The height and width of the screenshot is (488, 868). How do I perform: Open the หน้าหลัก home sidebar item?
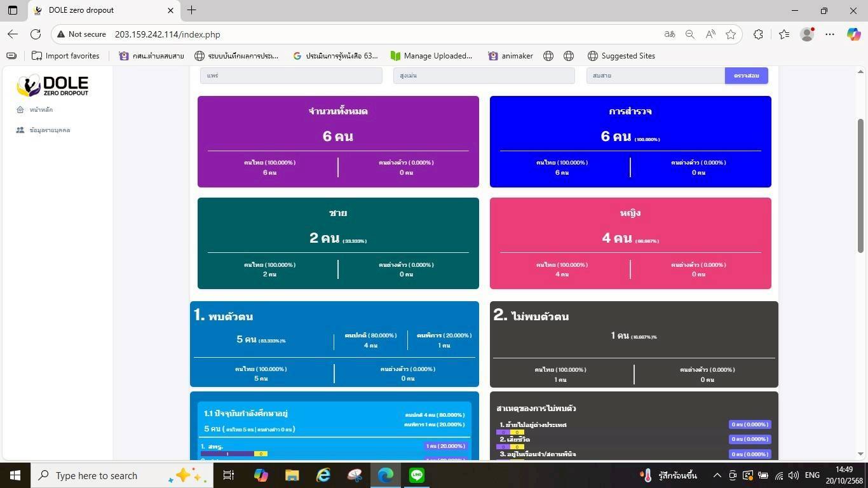(x=41, y=110)
